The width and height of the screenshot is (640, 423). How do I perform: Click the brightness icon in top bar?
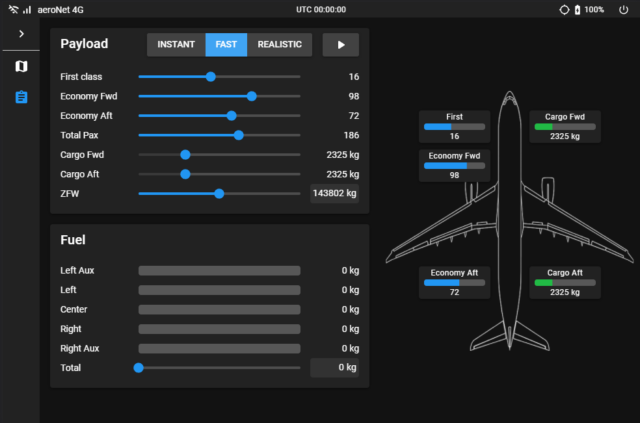pos(563,9)
